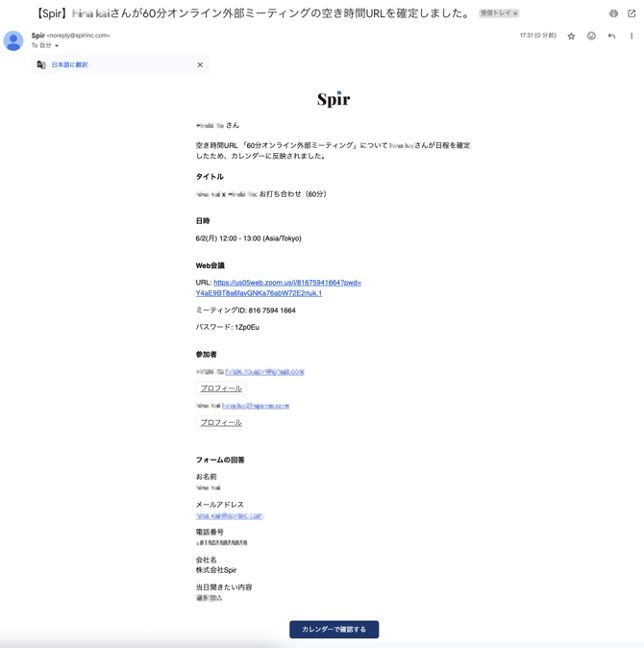644x648 pixels.
Task: Remove the 受信トレイ label from the email
Action: pos(516,13)
